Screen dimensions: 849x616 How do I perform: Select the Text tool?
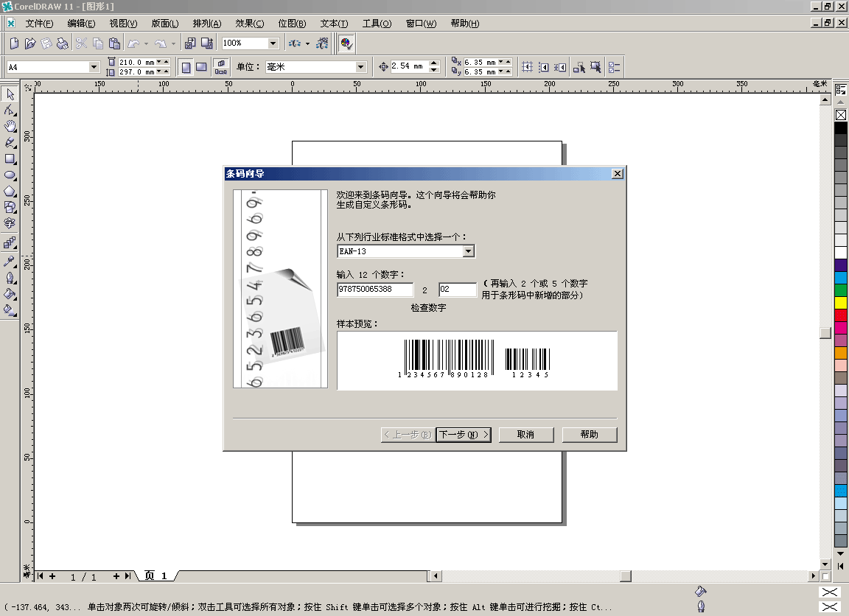coord(10,223)
